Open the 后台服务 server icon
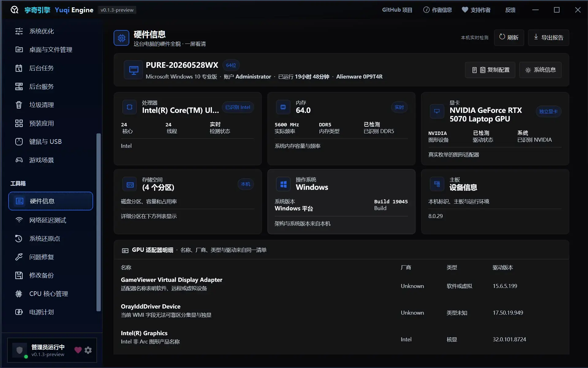 [x=19, y=86]
